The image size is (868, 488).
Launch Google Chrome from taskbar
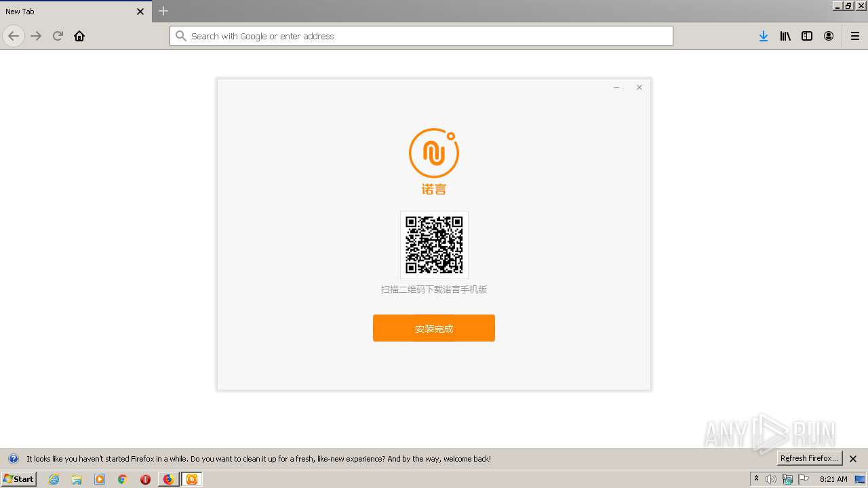(x=123, y=479)
